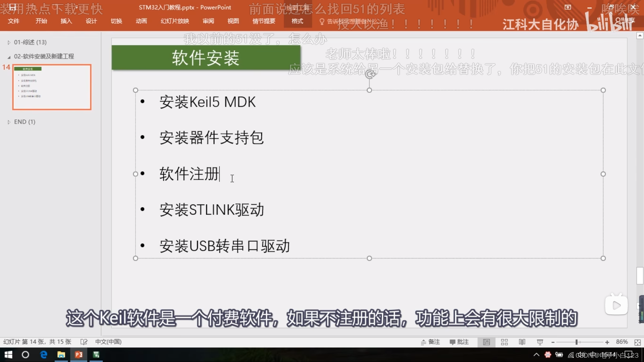This screenshot has height=362, width=644.
Task: Expand the END section
Action: pyautogui.click(x=9, y=122)
